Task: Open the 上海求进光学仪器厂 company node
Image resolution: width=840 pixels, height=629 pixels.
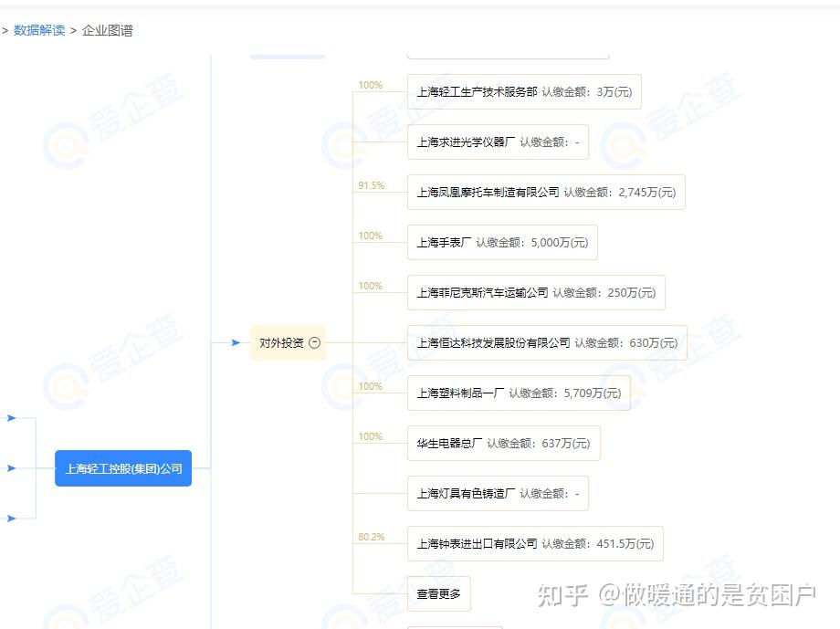Action: [498, 142]
